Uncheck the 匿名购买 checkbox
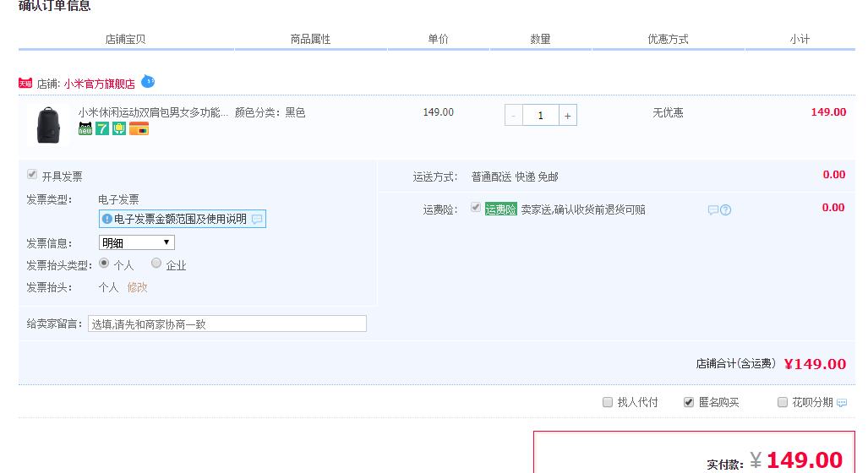868x473 pixels. pos(689,402)
